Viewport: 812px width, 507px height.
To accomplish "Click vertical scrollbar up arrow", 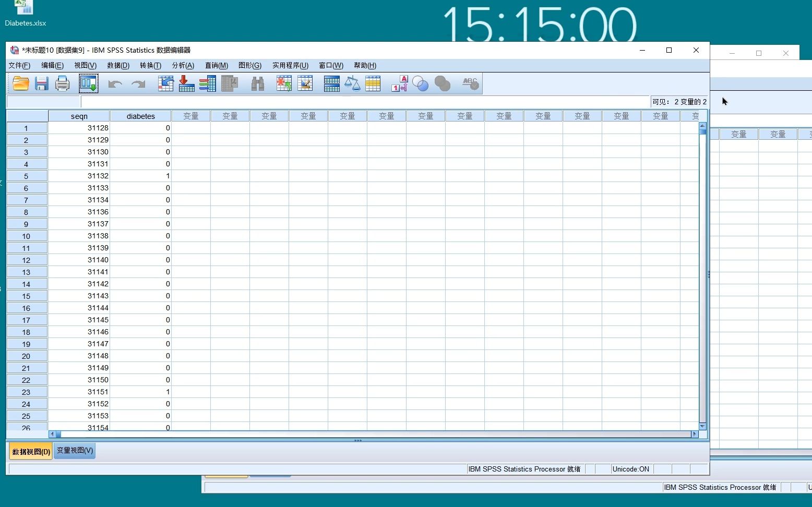I will point(702,125).
